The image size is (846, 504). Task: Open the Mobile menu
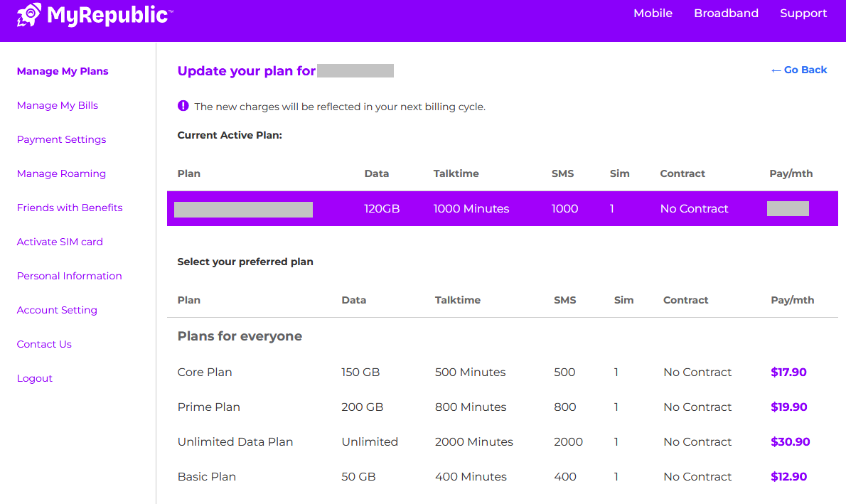[653, 14]
